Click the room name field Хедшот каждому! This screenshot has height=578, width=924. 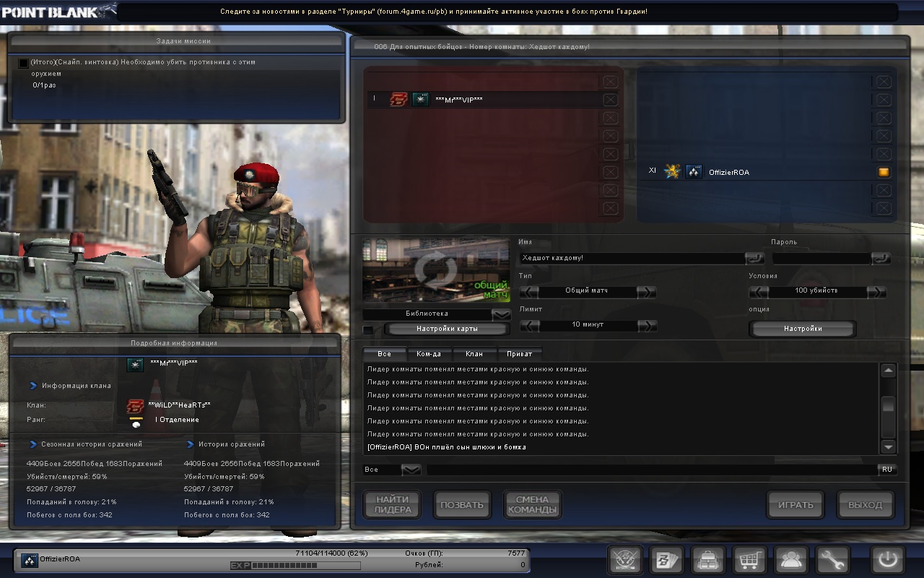click(632, 258)
